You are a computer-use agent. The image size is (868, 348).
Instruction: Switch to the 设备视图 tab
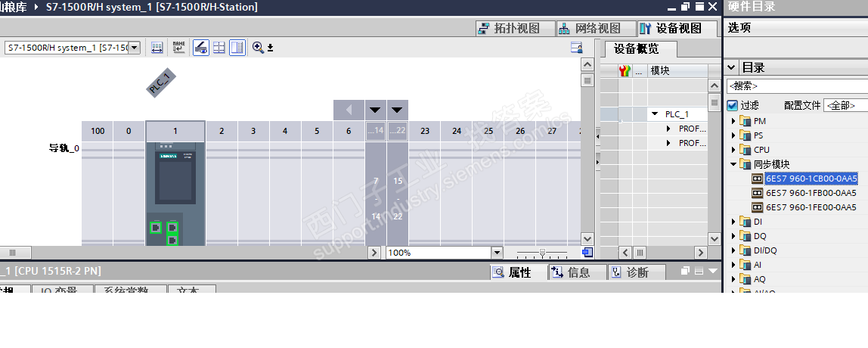coord(677,28)
